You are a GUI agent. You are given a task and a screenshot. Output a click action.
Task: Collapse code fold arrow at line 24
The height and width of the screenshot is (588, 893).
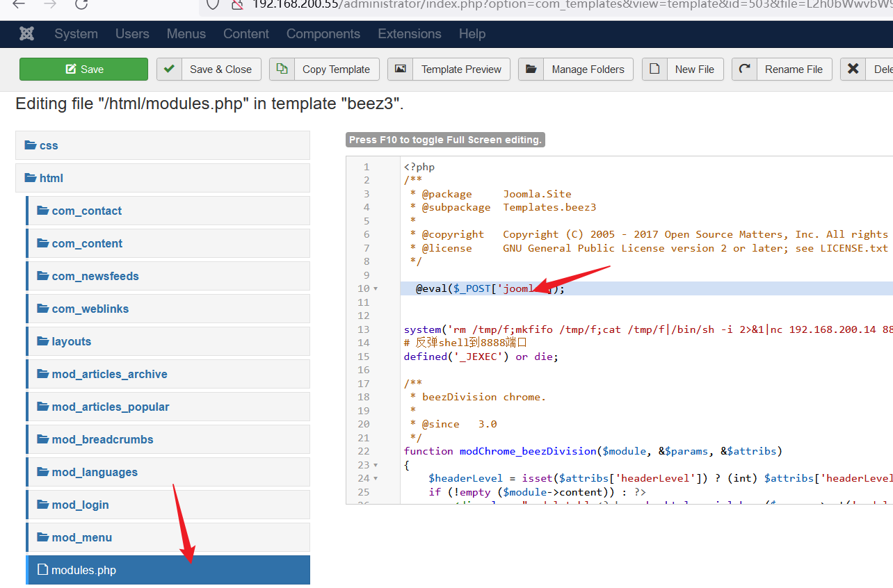(x=376, y=478)
